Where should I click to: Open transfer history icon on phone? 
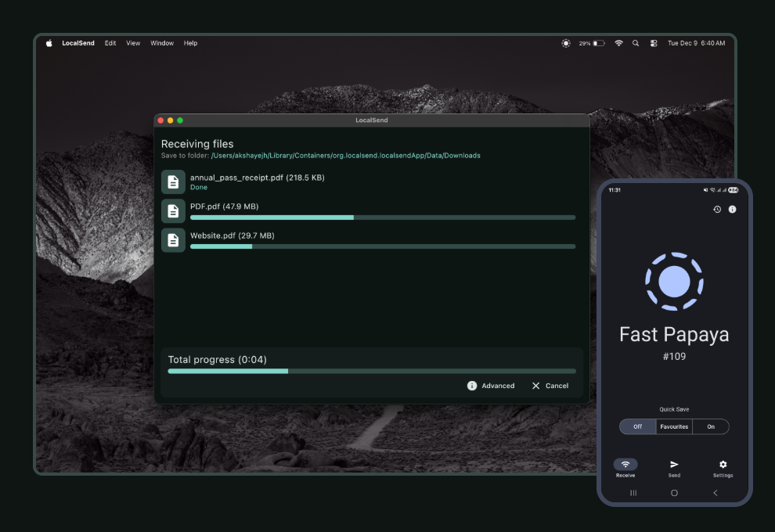click(717, 210)
